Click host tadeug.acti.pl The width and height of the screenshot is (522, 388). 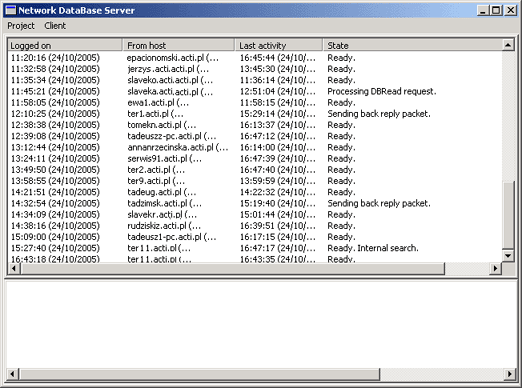click(162, 192)
